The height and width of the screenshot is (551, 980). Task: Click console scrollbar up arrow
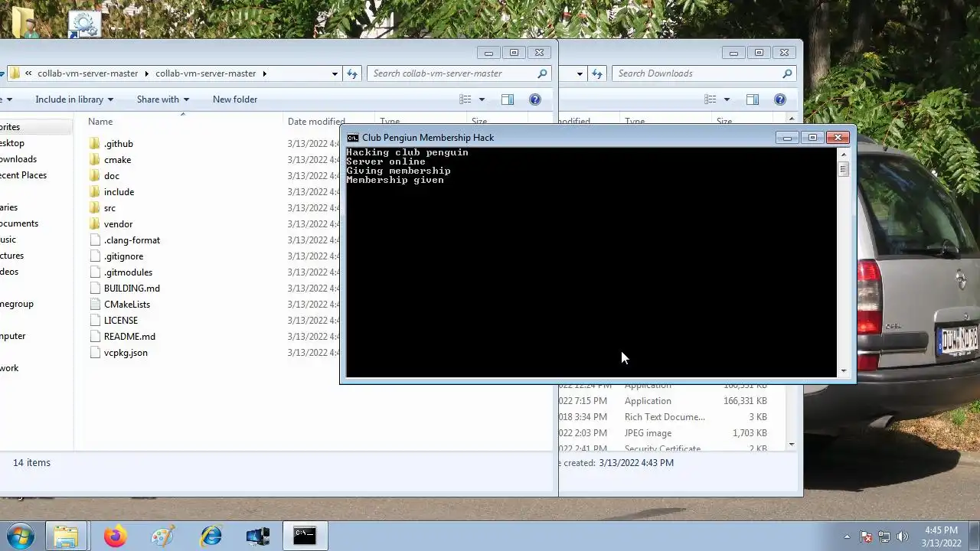[x=844, y=156]
